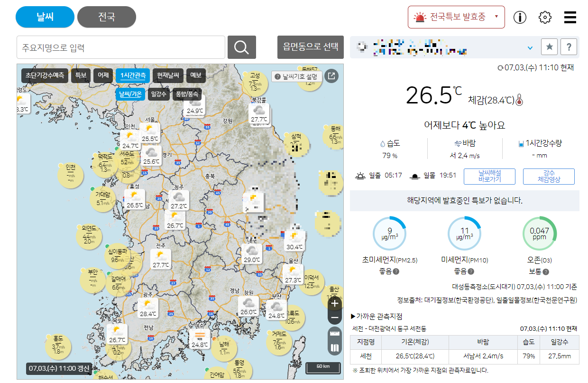This screenshot has width=588, height=383.
Task: Click the 30.4℃ weather marker
Action: [294, 241]
